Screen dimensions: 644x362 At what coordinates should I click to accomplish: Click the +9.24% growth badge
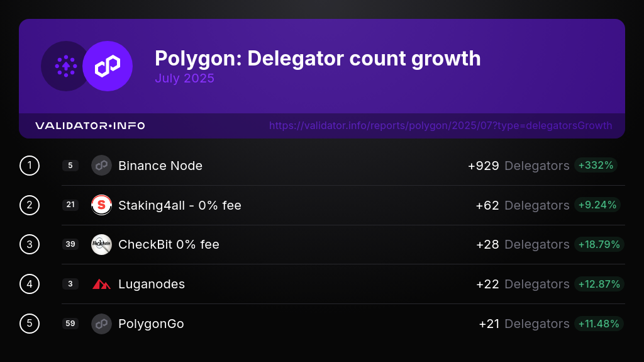pos(597,205)
